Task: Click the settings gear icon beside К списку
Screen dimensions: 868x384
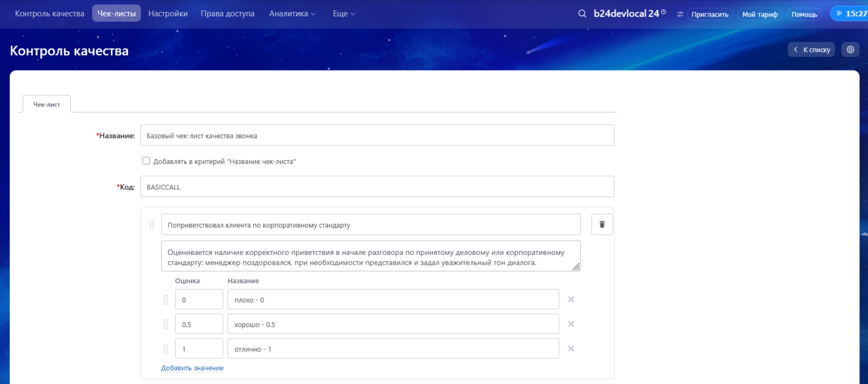Action: point(850,50)
